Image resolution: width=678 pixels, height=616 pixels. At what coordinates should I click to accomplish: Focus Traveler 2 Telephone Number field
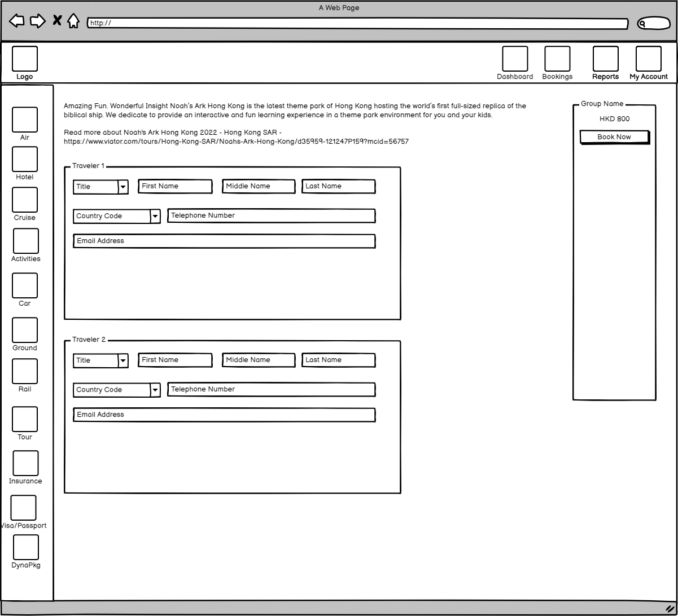[271, 389]
